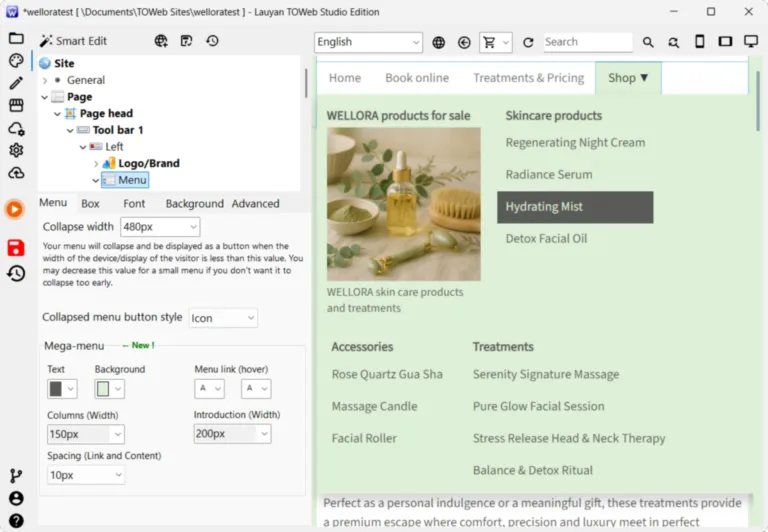Expand the Logo/Brand tree node

pos(96,164)
